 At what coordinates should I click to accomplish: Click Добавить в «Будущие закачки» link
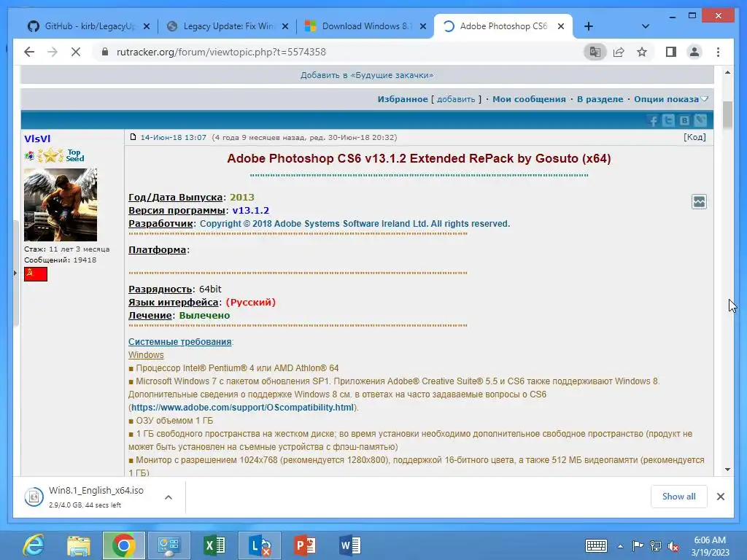point(367,75)
